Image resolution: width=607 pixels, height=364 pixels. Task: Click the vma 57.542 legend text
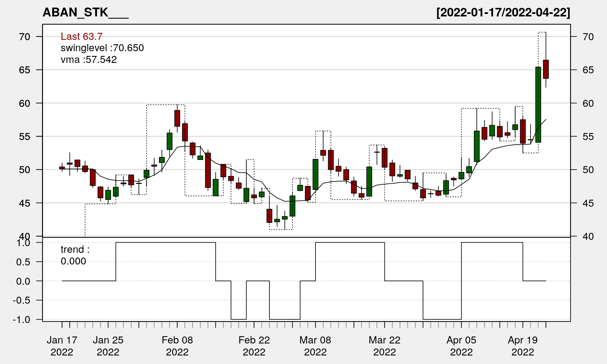tap(89, 59)
